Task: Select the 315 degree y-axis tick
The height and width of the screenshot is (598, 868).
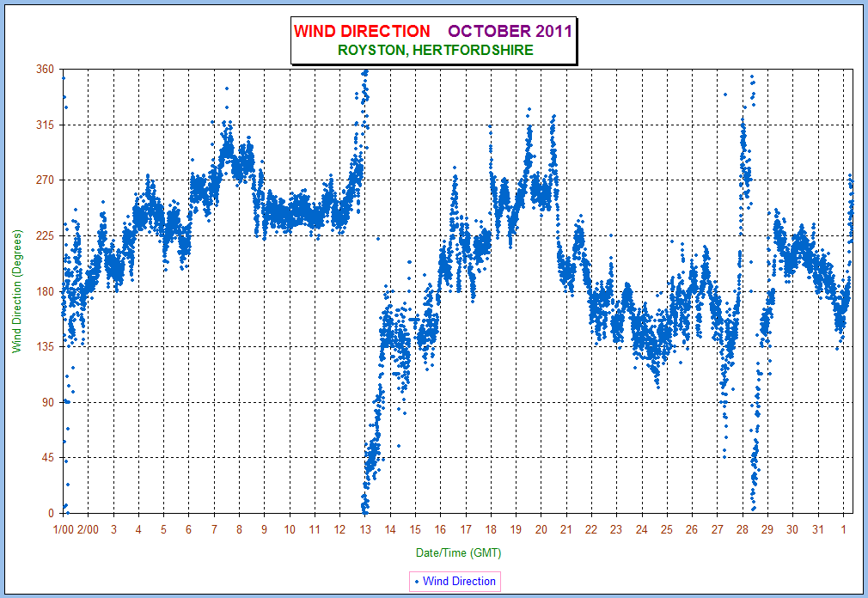Action: point(43,125)
